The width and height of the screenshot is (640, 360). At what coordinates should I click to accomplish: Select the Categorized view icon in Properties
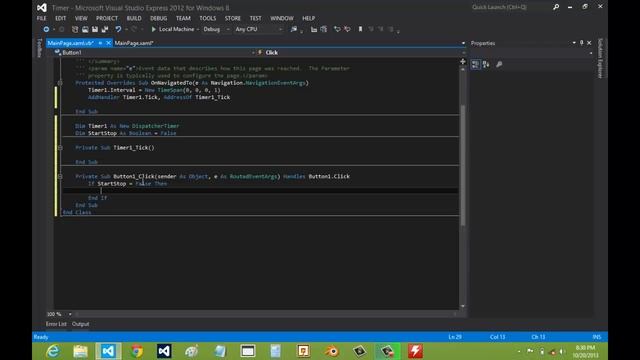(x=476, y=64)
